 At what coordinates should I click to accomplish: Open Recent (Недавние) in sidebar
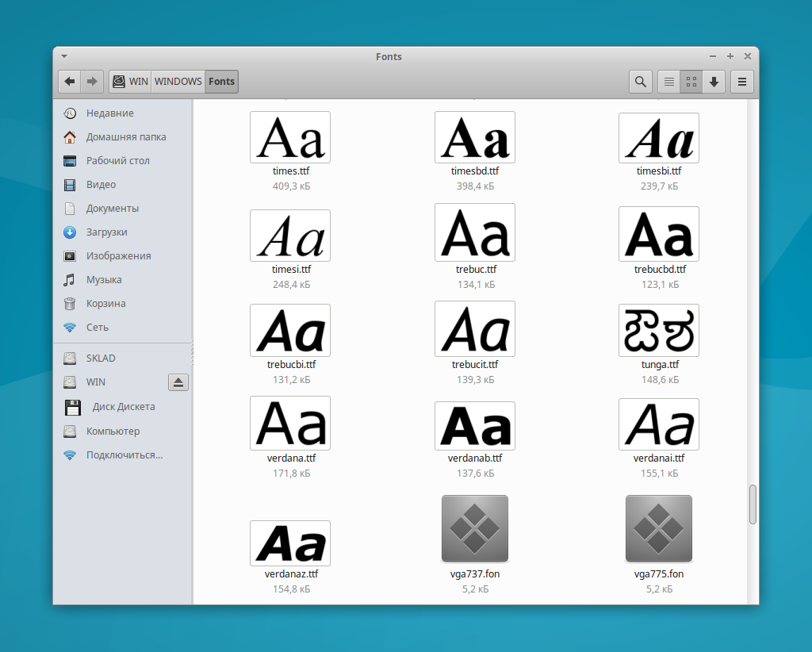pyautogui.click(x=109, y=113)
